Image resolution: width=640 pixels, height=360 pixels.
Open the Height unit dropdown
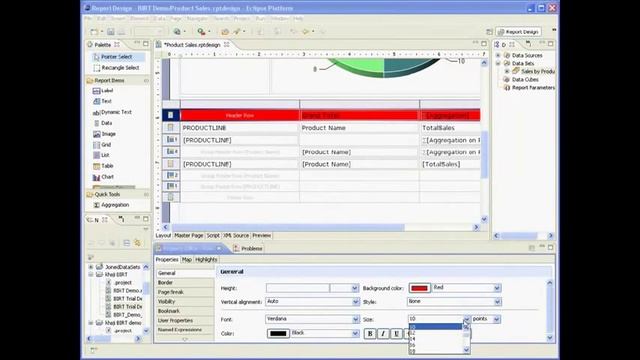point(355,288)
